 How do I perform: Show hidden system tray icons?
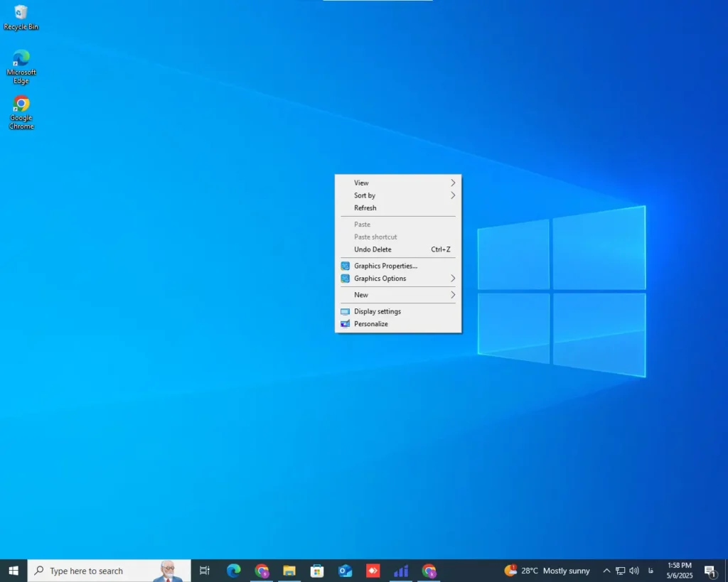606,571
